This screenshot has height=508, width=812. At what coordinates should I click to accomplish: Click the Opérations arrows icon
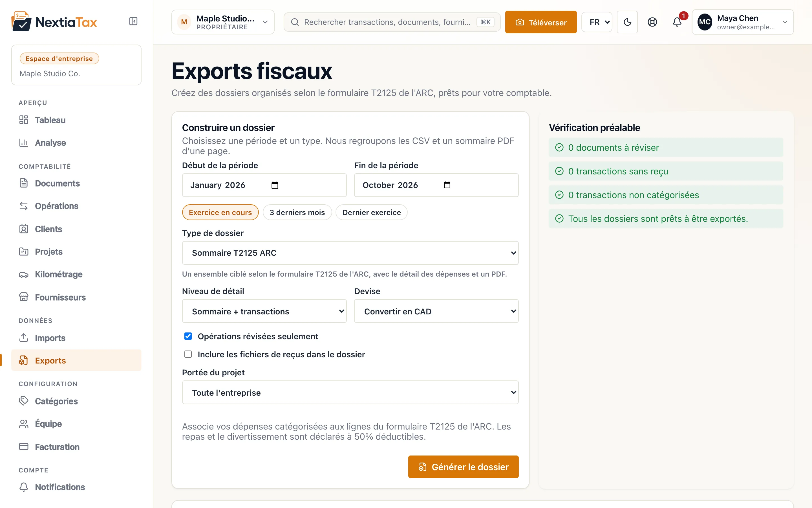23,206
